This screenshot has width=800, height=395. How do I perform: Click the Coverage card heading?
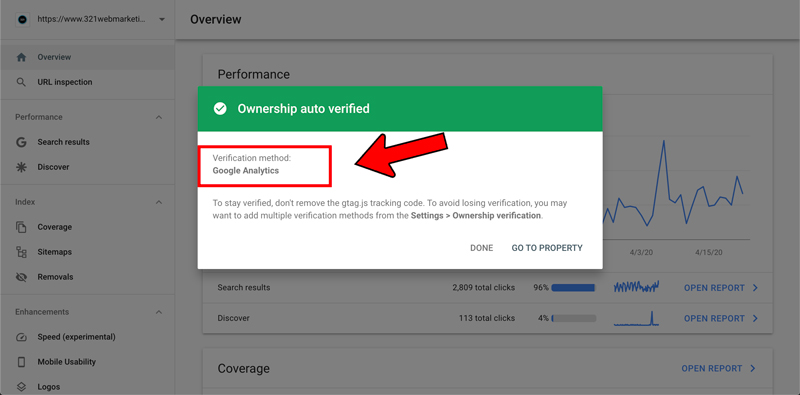tap(243, 368)
